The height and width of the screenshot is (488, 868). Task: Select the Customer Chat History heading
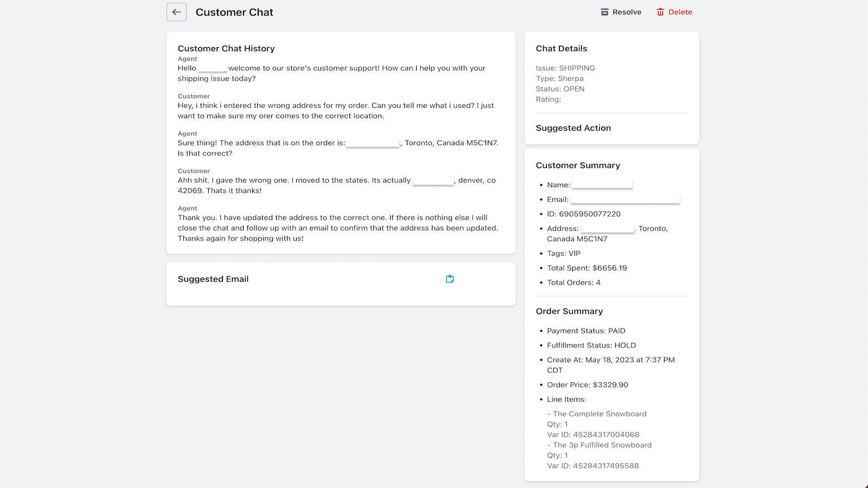click(x=226, y=48)
